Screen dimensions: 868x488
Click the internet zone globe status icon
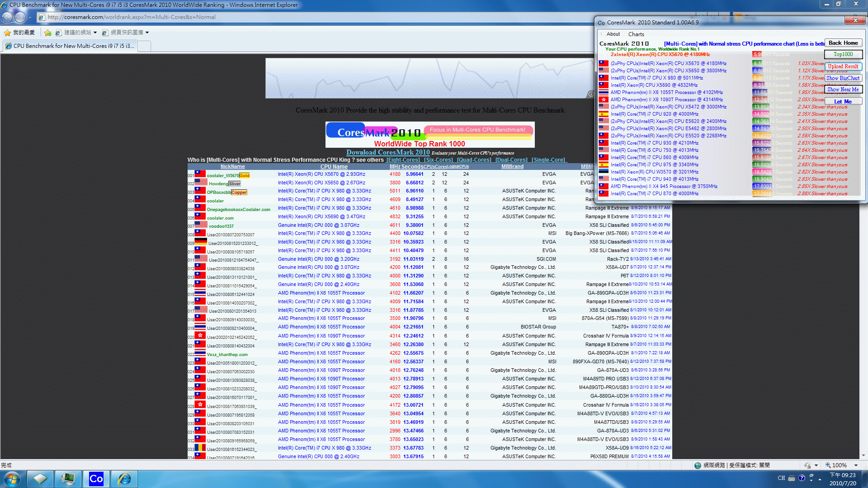coord(698,465)
